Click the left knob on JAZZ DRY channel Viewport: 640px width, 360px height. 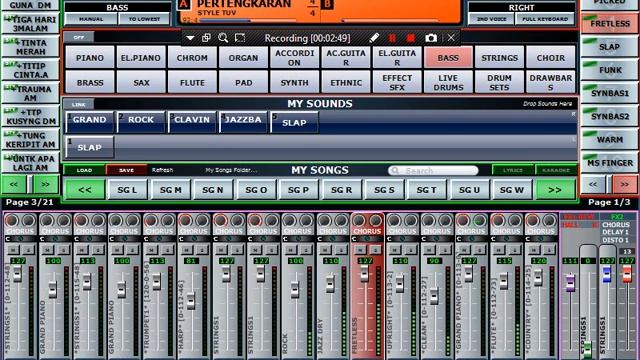click(324, 220)
